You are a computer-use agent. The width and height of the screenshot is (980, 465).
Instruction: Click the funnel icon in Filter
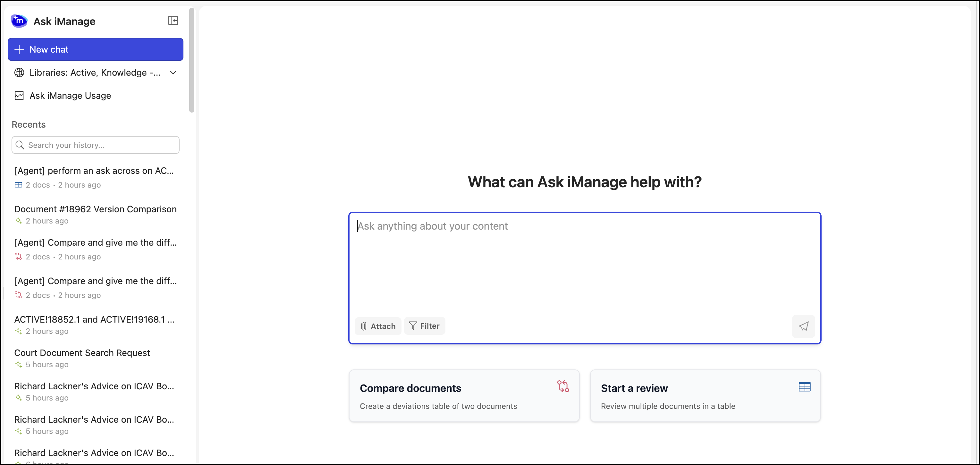coord(413,326)
